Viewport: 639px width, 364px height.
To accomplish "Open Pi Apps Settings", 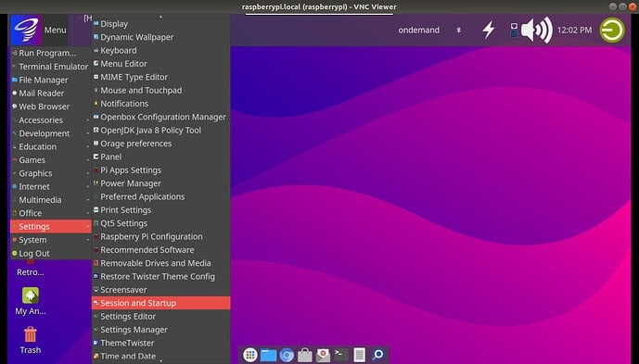I will [x=161, y=170].
